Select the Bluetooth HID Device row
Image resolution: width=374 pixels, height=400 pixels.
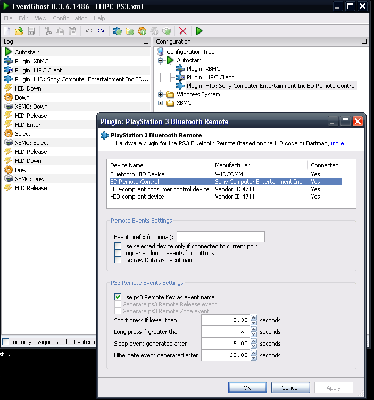226,174
